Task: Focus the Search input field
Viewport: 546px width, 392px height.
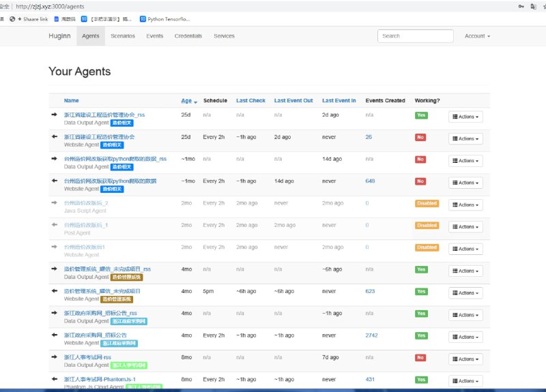Action: click(415, 36)
